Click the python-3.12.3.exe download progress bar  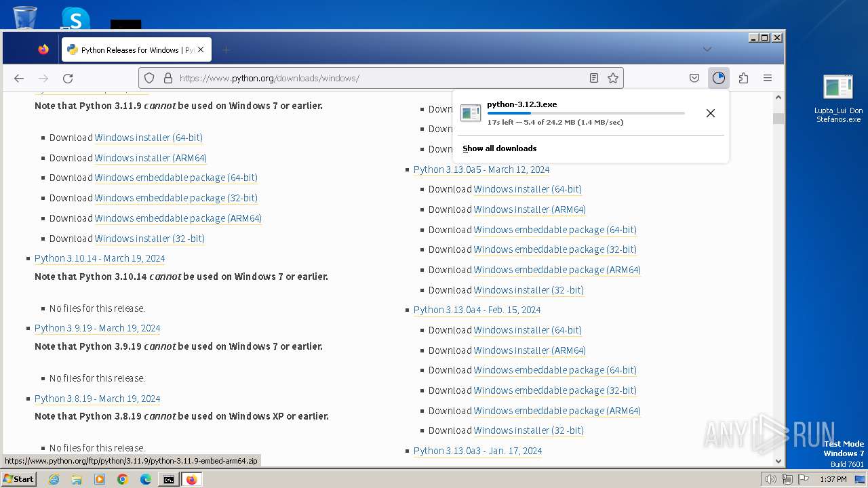point(586,113)
